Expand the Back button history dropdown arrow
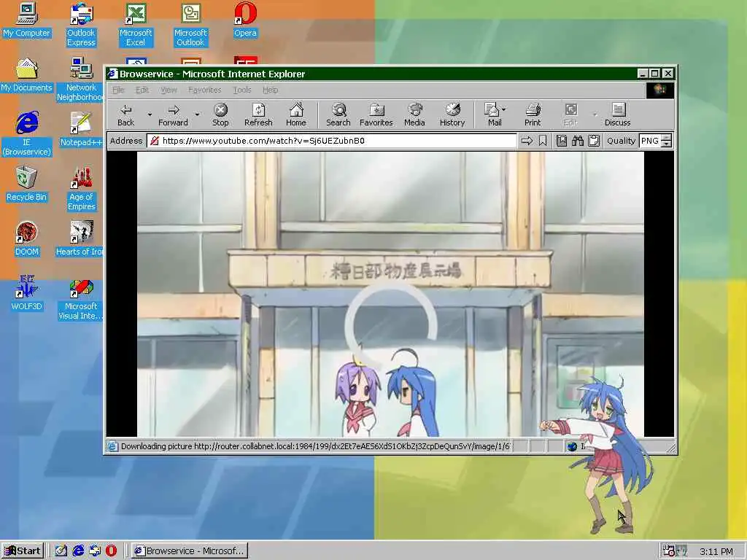747x560 pixels. coord(150,114)
